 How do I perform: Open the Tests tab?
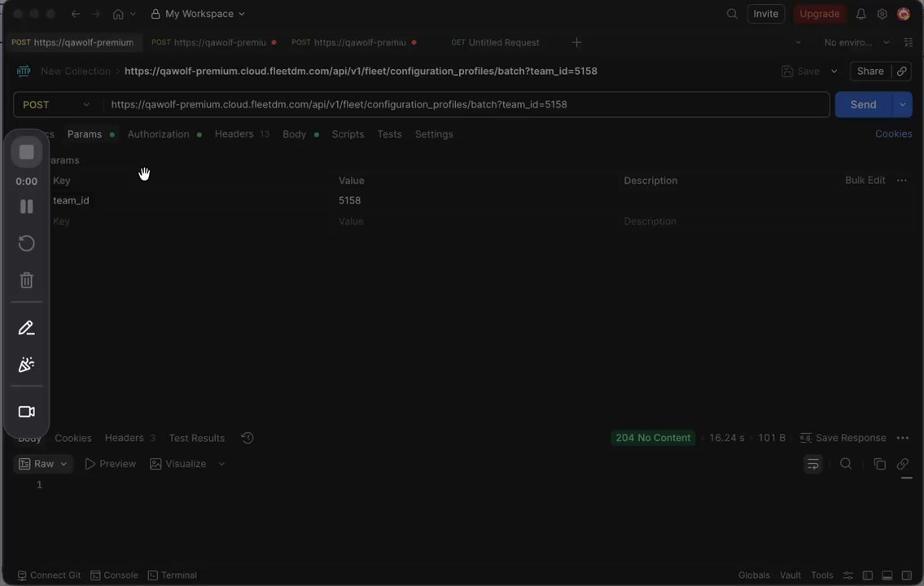(389, 134)
